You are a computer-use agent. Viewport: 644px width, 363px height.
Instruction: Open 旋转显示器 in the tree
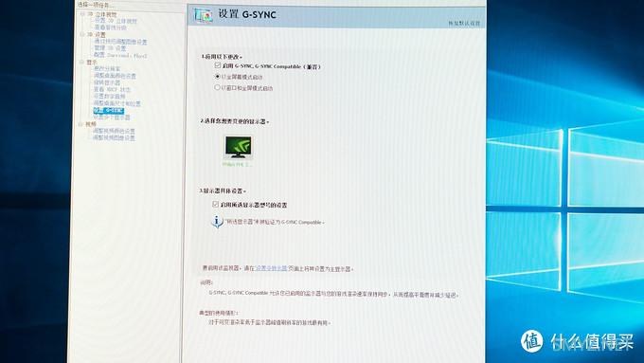click(107, 82)
